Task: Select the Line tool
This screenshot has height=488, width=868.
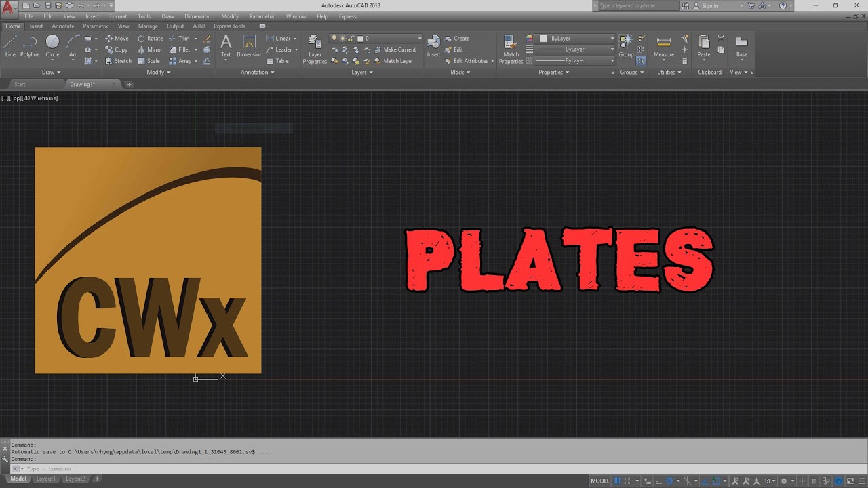Action: (10, 46)
